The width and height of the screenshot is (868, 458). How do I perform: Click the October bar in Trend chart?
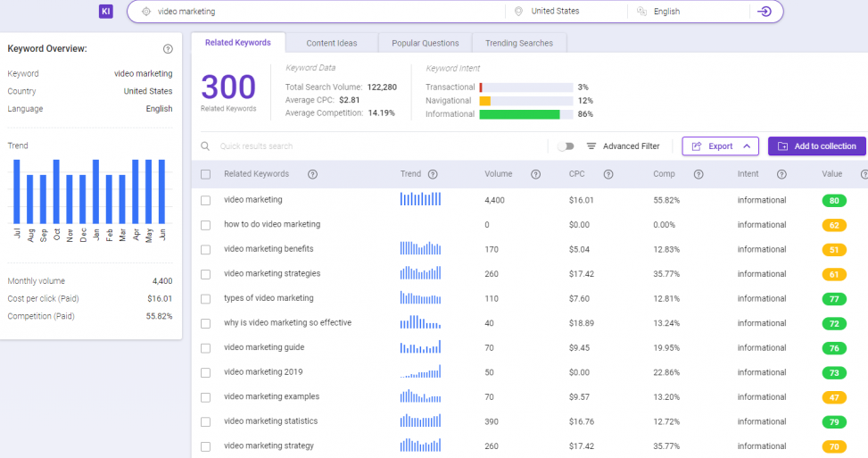(x=56, y=192)
